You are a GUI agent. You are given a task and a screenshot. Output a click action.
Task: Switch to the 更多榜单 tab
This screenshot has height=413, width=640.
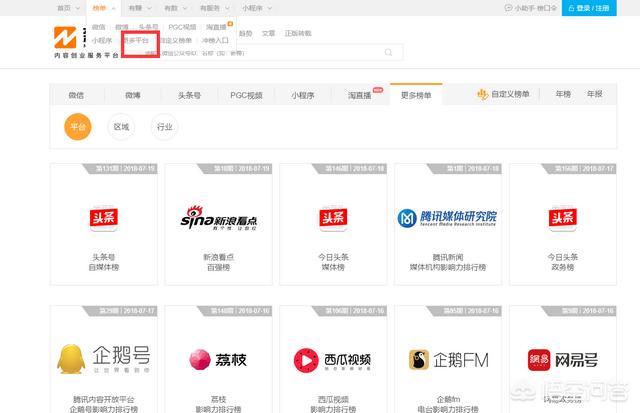(x=416, y=95)
